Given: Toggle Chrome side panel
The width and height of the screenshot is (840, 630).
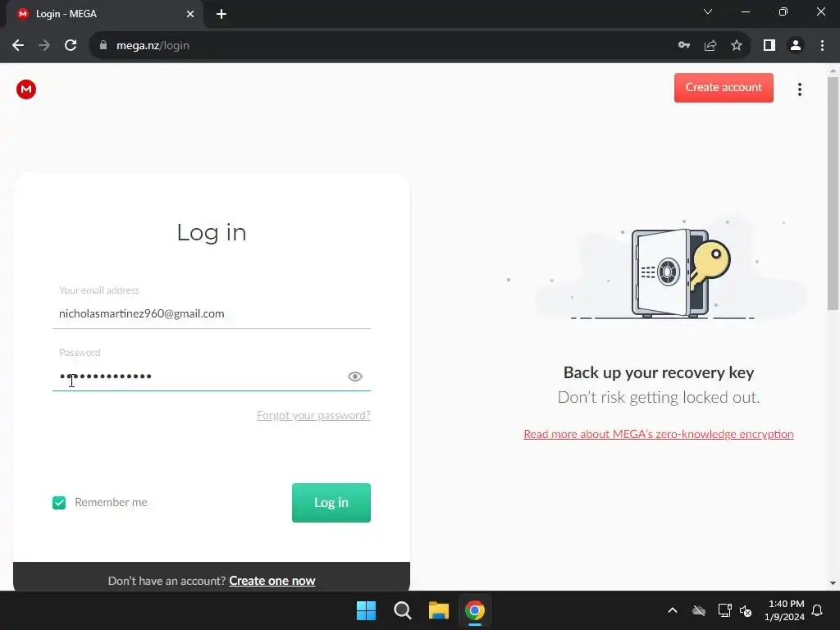Looking at the screenshot, I should [x=769, y=46].
